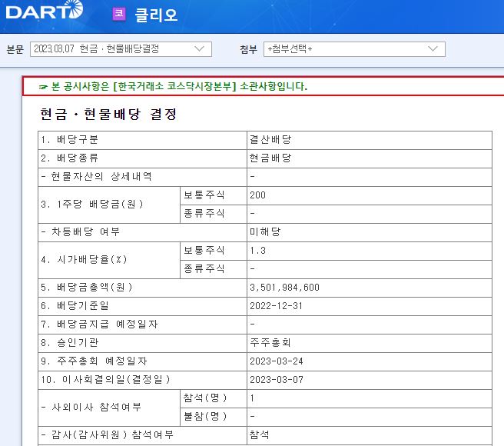Click the row label 현물자산의 상세내역

tap(97, 177)
